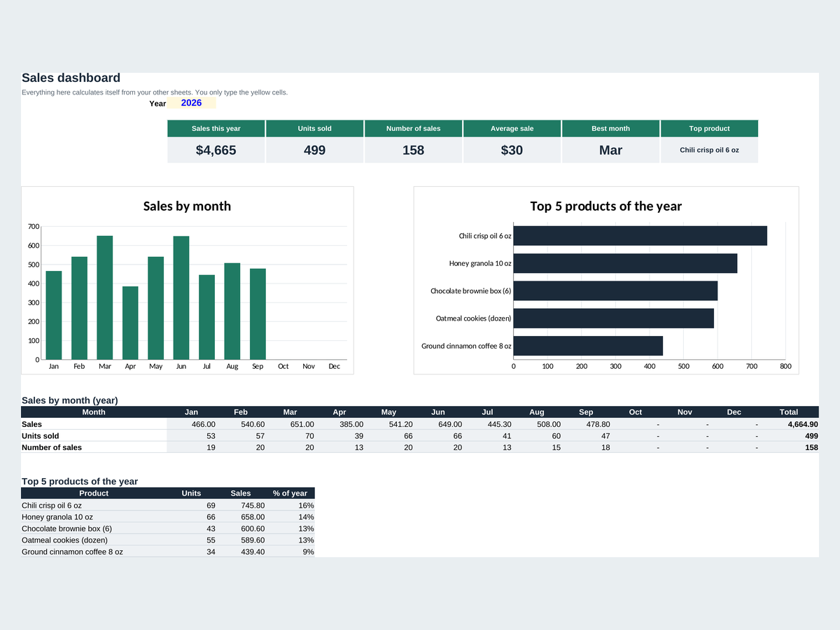The height and width of the screenshot is (630, 840).
Task: Select Honey granola sales cell 658.00
Action: pos(241,517)
